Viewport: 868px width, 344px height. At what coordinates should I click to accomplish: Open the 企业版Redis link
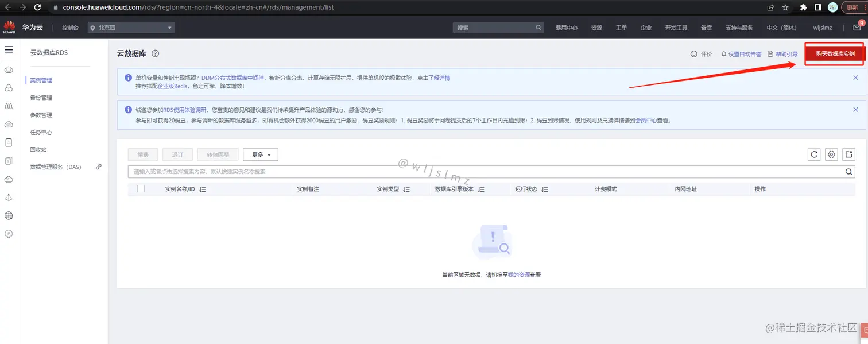coord(173,86)
